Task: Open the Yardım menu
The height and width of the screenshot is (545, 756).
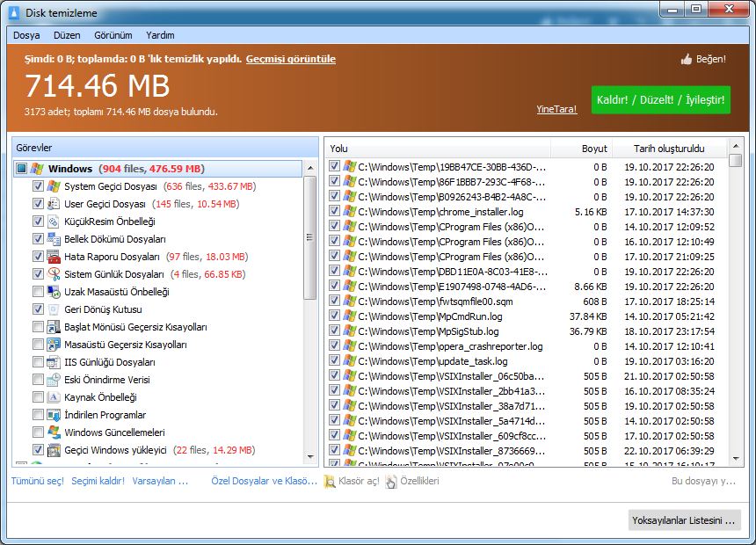Action: click(x=160, y=35)
